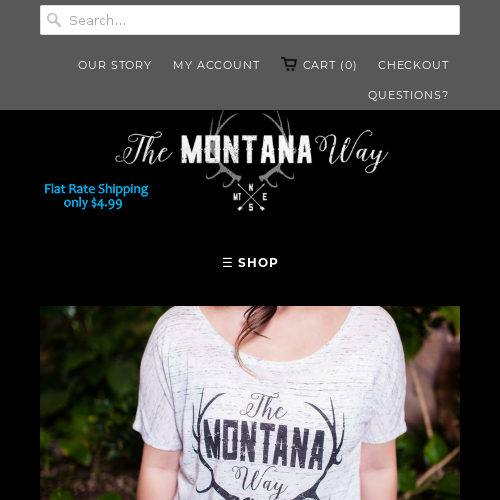Tap the hamburger menu icon beside Shop

[x=227, y=262]
